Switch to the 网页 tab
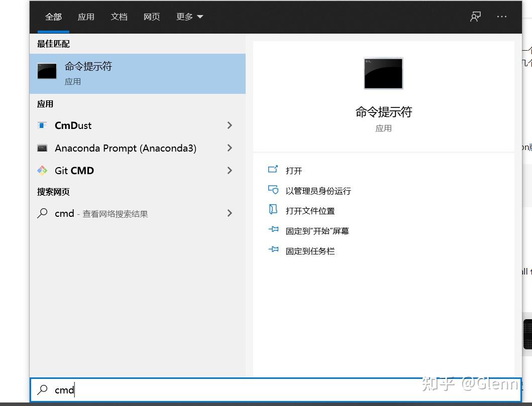The height and width of the screenshot is (406, 532). click(x=152, y=17)
